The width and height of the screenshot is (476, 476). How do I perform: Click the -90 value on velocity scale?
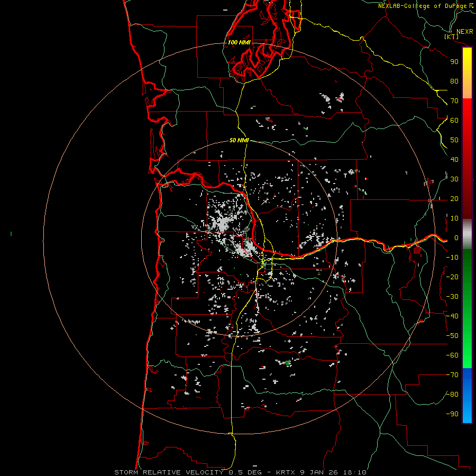point(452,414)
